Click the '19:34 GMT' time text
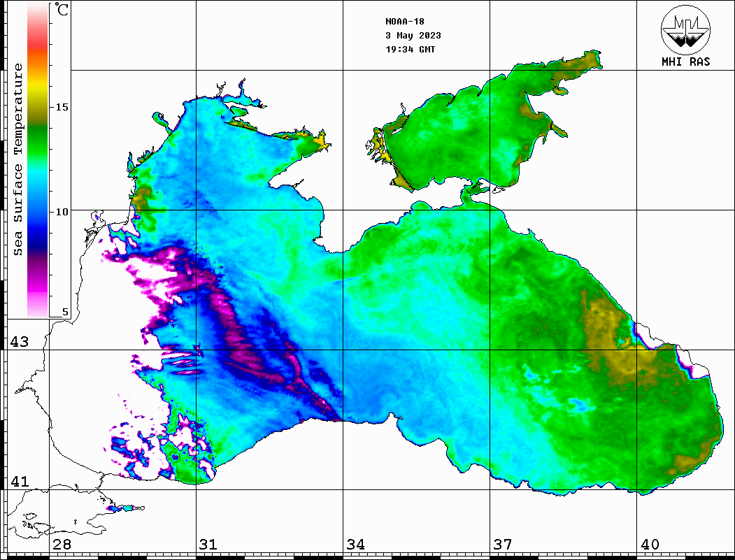The width and height of the screenshot is (735, 560). pos(410,49)
